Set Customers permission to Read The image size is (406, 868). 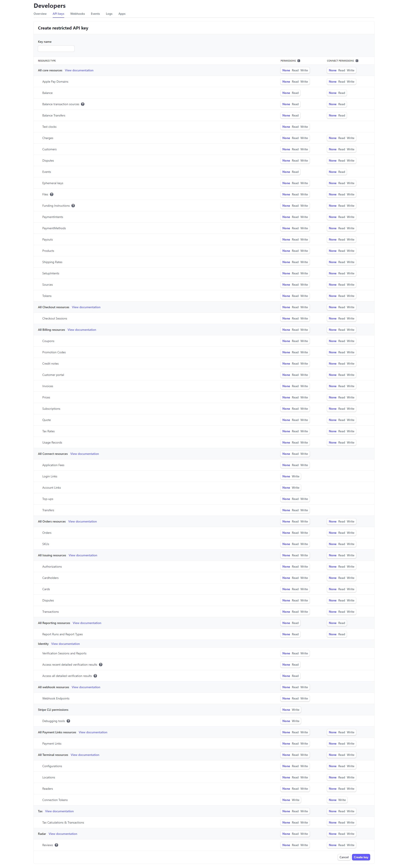point(295,149)
